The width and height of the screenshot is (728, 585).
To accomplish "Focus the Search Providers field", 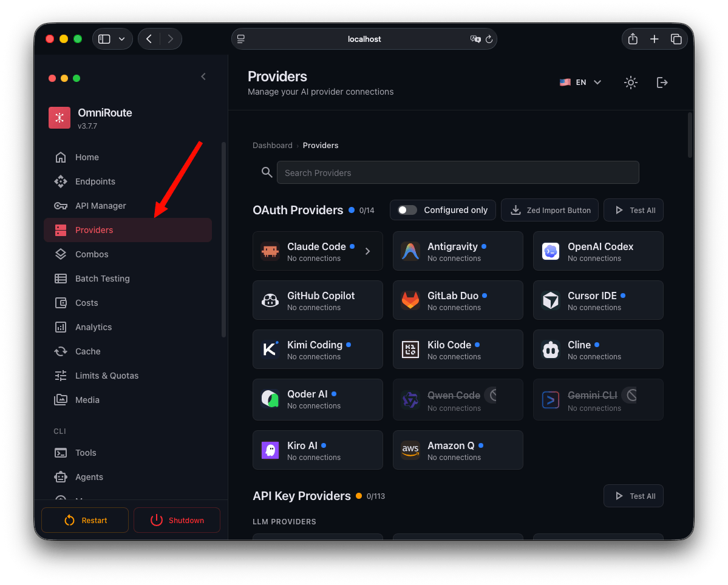I will pos(458,172).
